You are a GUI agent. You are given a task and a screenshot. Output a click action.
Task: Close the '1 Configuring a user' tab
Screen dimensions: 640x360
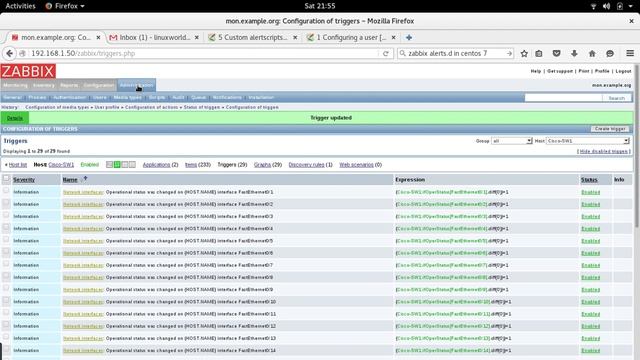coord(393,38)
